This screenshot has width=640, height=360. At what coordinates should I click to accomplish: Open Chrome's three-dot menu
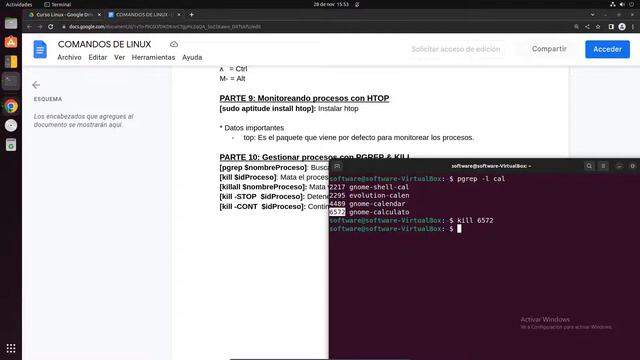[633, 27]
